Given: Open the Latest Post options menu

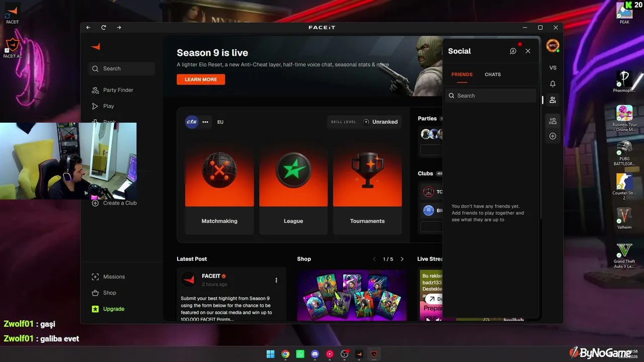Looking at the screenshot, I should pos(276,280).
